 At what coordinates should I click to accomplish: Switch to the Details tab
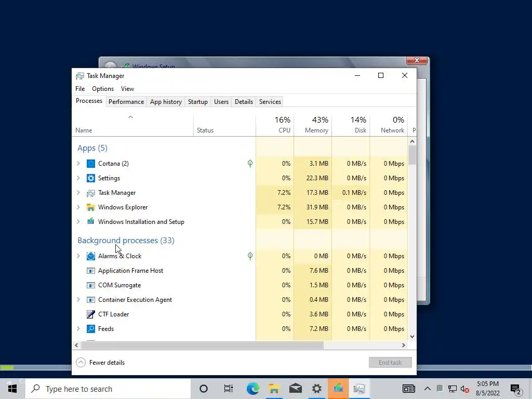pyautogui.click(x=244, y=102)
